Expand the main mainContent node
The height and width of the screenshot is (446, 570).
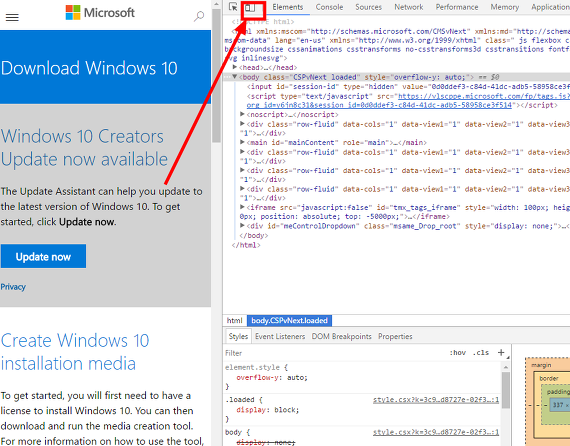[242, 142]
